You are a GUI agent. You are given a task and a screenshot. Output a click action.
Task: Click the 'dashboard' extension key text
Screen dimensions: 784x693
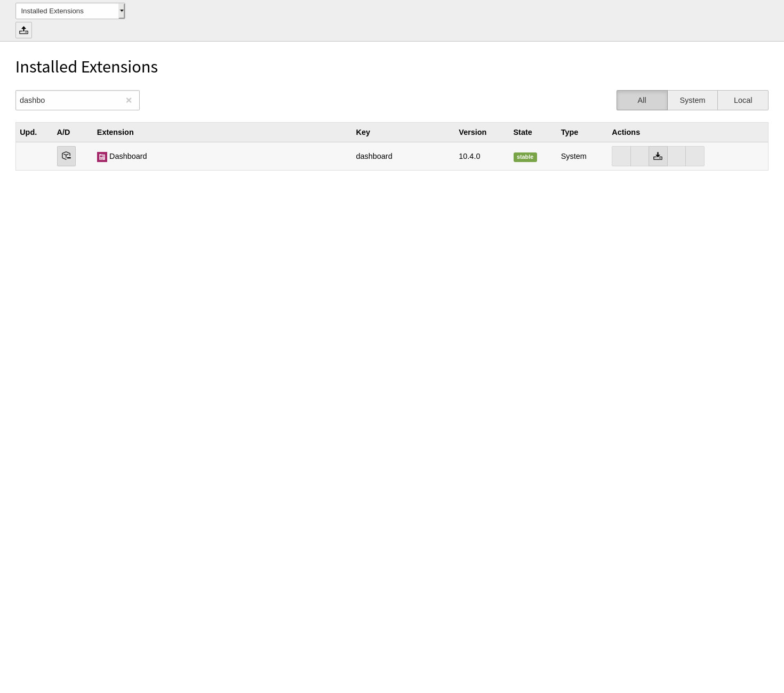pyautogui.click(x=374, y=156)
